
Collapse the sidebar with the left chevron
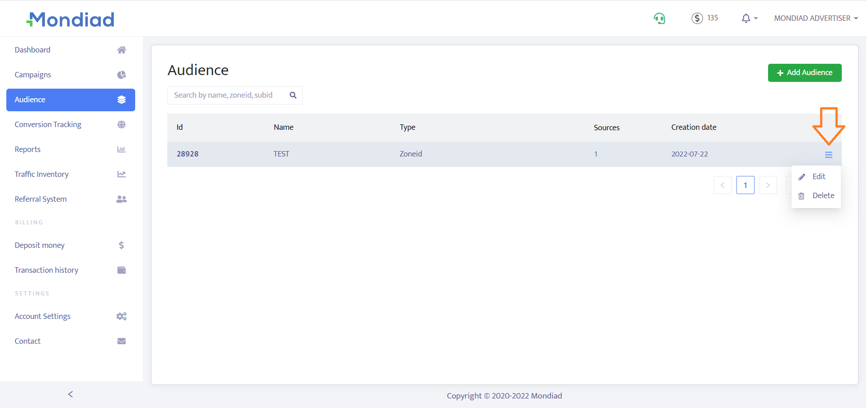pyautogui.click(x=71, y=394)
